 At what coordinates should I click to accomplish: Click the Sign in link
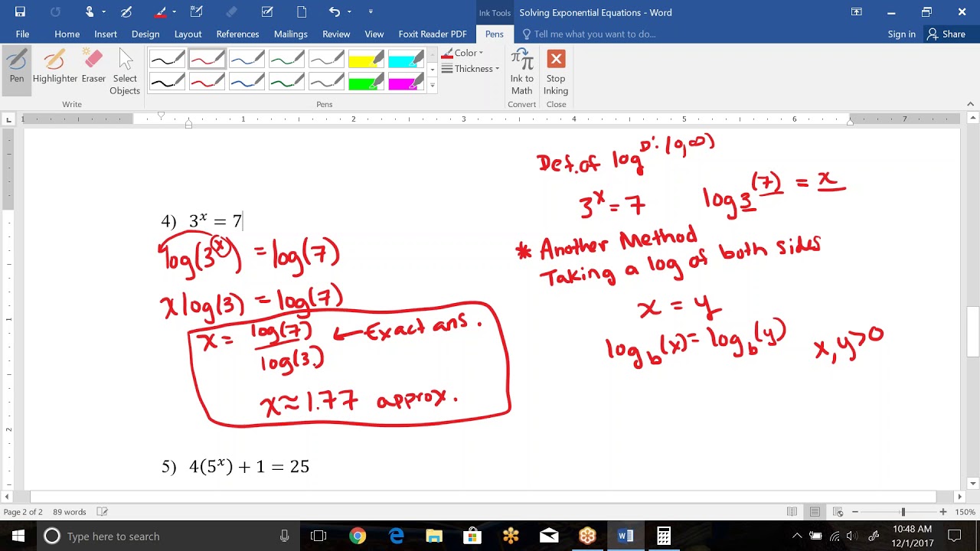pos(901,34)
